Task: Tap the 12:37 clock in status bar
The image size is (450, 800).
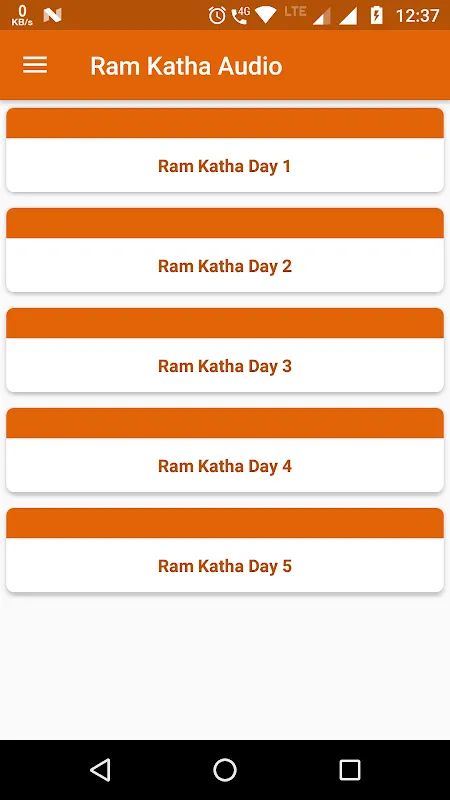Action: pyautogui.click(x=417, y=16)
